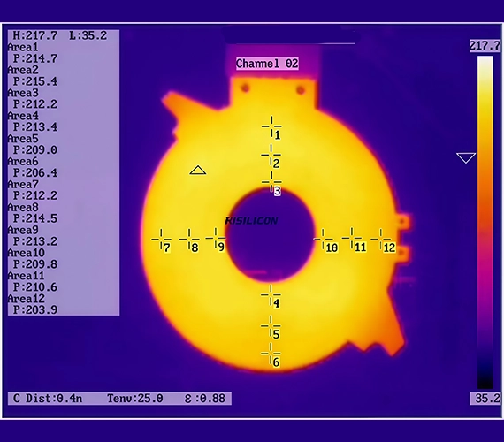Click the P:215.4 value
504x442 pixels.
pyautogui.click(x=34, y=81)
